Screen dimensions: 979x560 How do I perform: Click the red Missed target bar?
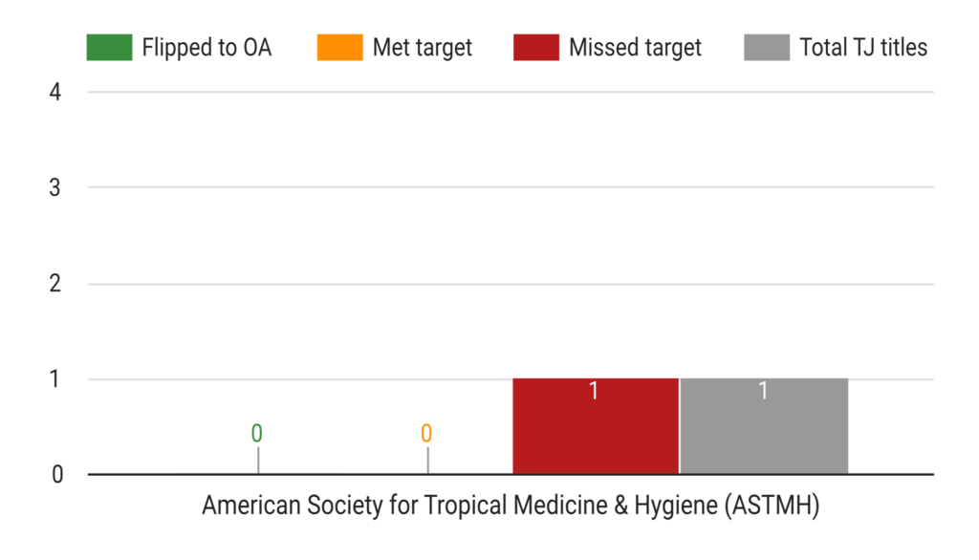tap(596, 426)
